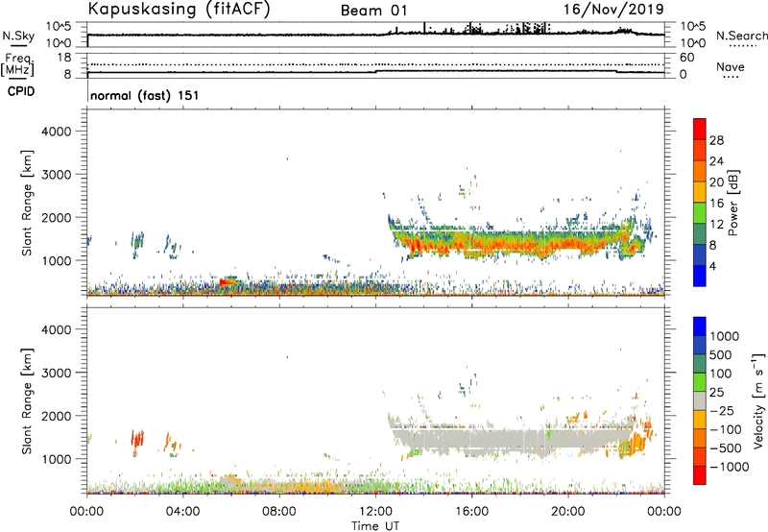The width and height of the screenshot is (768, 532).
Task: Click the '08:00' time axis tick label
Action: pyautogui.click(x=279, y=512)
